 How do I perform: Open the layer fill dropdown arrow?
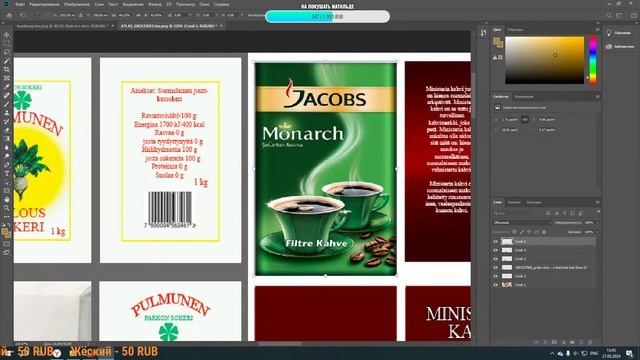pyautogui.click(x=598, y=232)
